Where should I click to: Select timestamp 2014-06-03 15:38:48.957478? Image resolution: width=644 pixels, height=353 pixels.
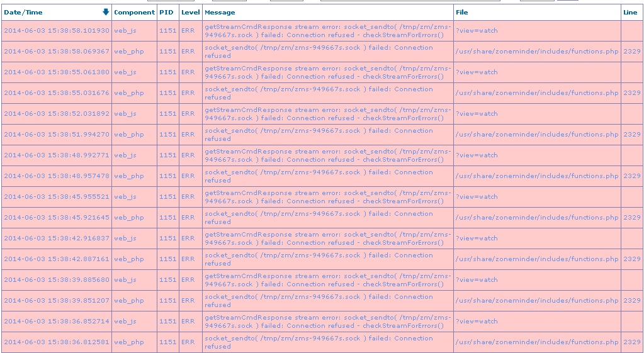point(57,176)
